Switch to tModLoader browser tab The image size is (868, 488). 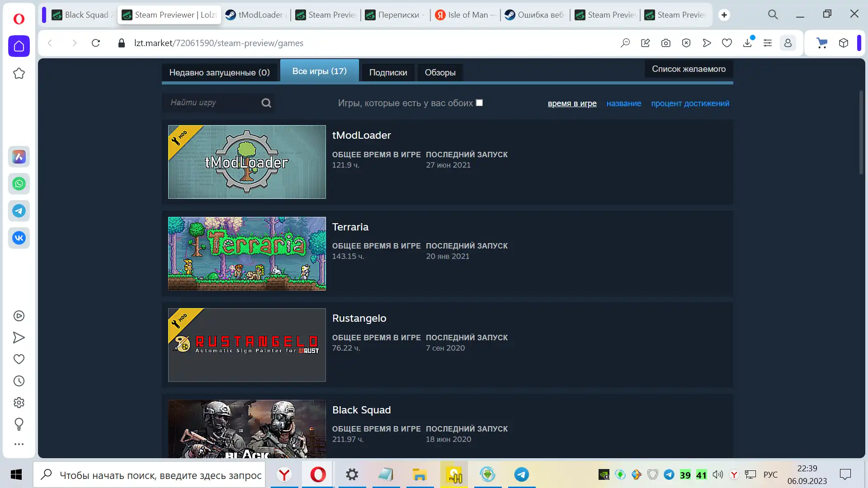[x=256, y=15]
